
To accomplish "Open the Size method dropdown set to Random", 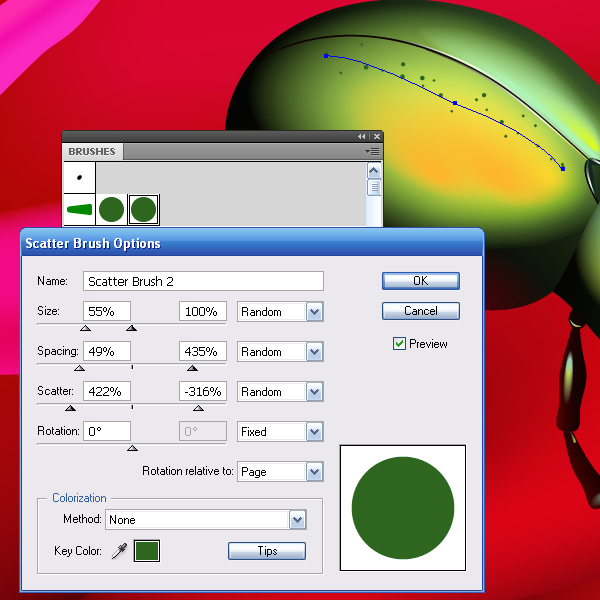I will [x=280, y=311].
